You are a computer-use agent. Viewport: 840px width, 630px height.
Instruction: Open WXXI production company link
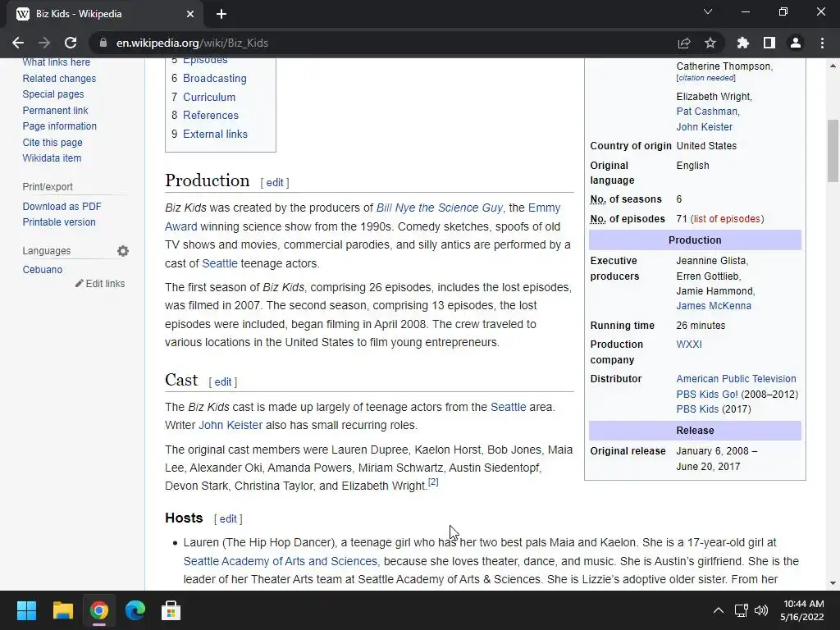(x=689, y=345)
